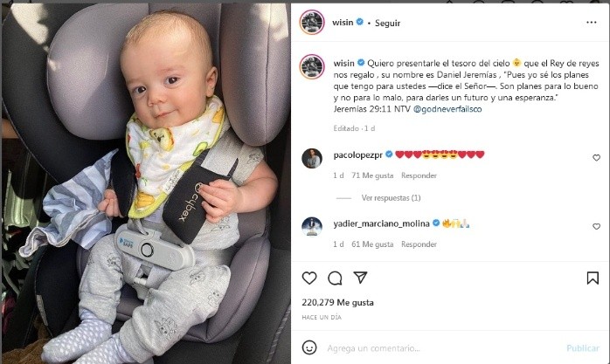Image resolution: width=610 pixels, height=364 pixels.
Task: Expand Ver respuestas (1)
Action: click(x=391, y=198)
